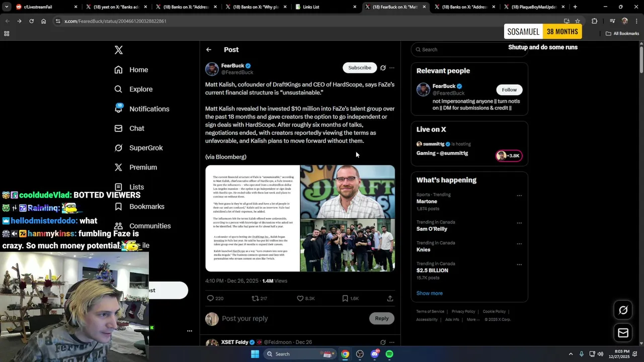Click the grayed Reply button
The width and height of the screenshot is (644, 362).
(x=382, y=318)
